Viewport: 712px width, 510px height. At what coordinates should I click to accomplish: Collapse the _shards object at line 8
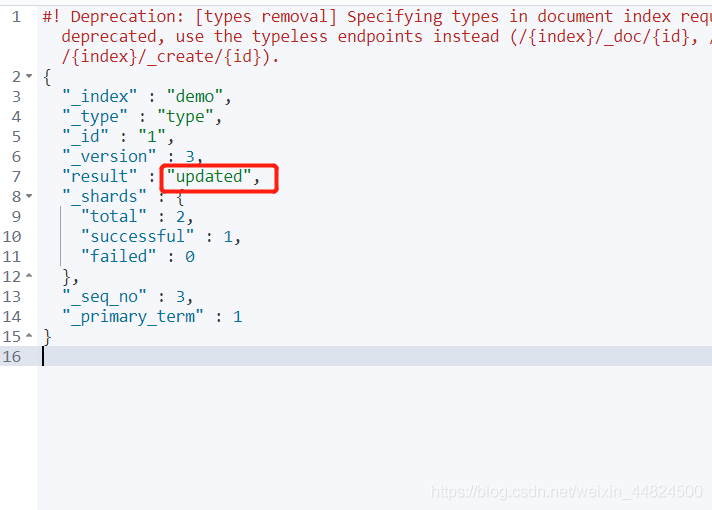coord(29,196)
